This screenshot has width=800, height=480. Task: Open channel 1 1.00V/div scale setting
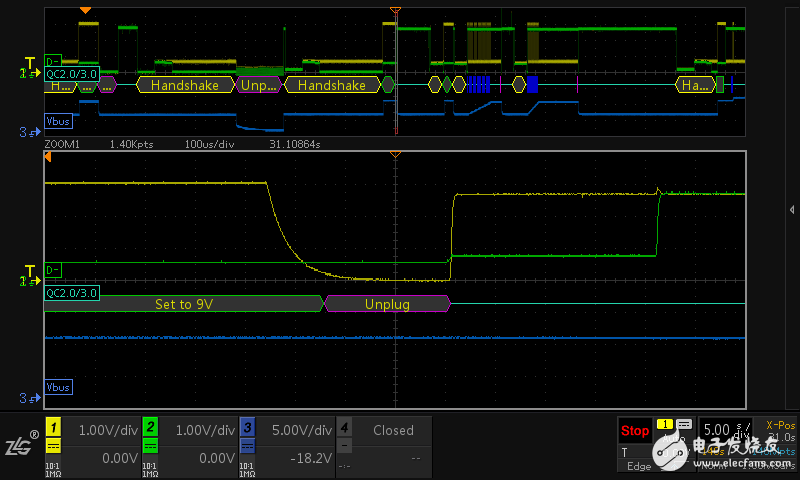103,430
